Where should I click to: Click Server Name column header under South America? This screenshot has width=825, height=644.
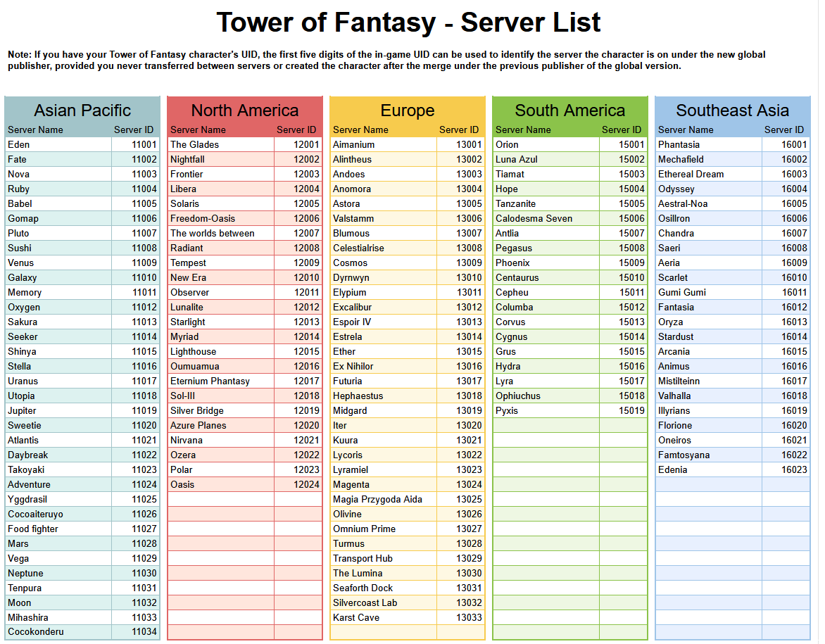pos(523,130)
